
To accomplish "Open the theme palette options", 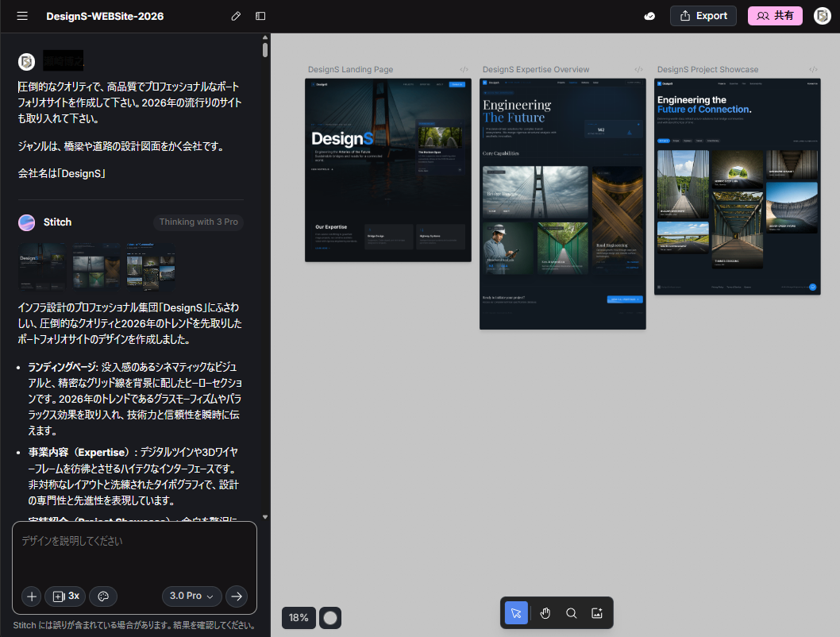I will point(103,596).
